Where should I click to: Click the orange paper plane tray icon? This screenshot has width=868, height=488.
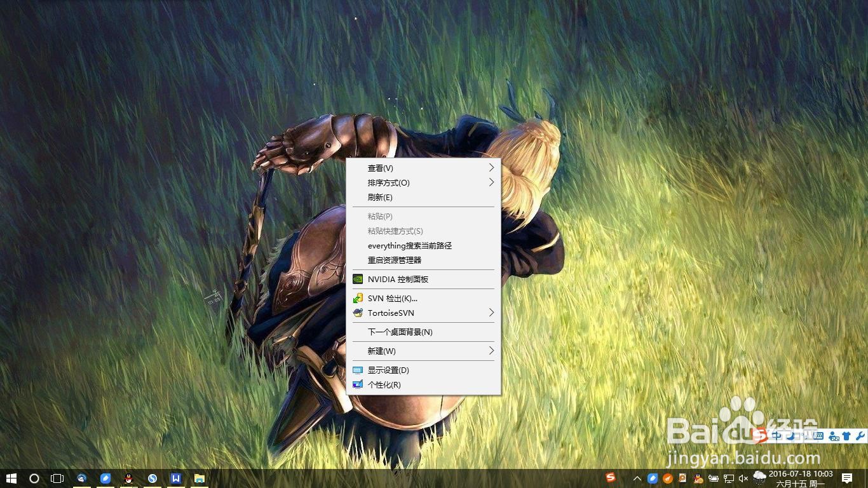coord(668,478)
